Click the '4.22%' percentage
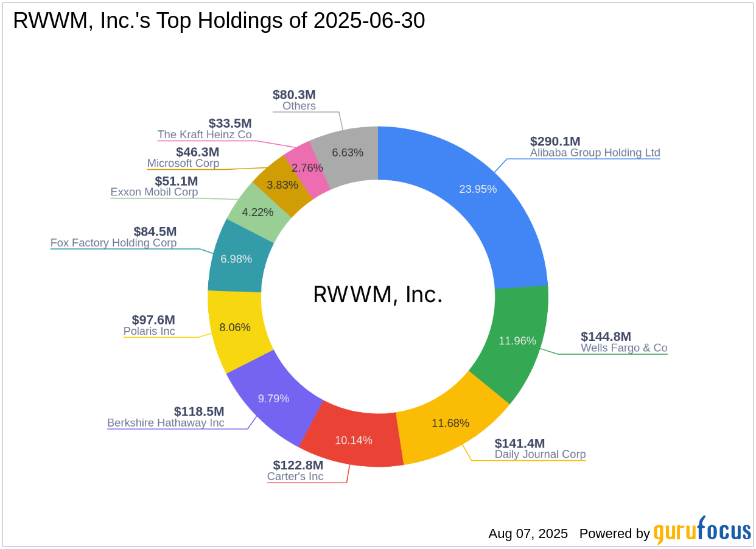 point(258,212)
